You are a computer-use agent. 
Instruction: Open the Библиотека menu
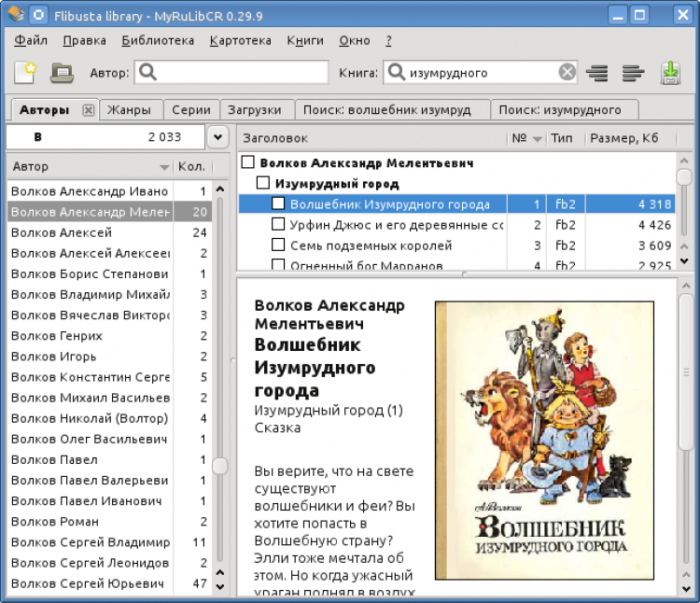point(158,40)
